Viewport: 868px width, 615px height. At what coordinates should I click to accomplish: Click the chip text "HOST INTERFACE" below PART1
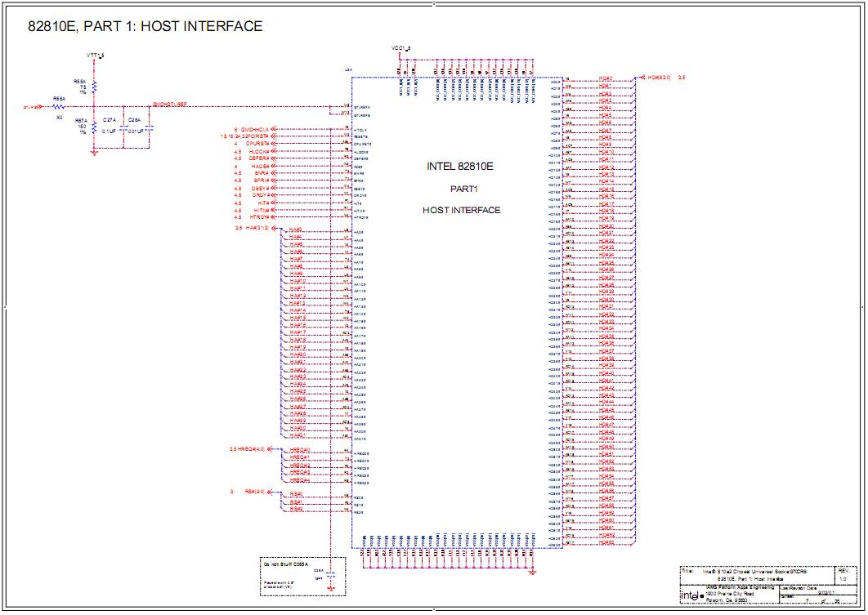(x=461, y=210)
